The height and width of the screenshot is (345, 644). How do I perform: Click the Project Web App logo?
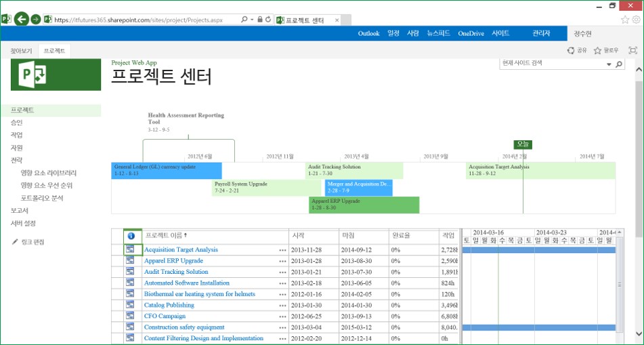point(56,75)
